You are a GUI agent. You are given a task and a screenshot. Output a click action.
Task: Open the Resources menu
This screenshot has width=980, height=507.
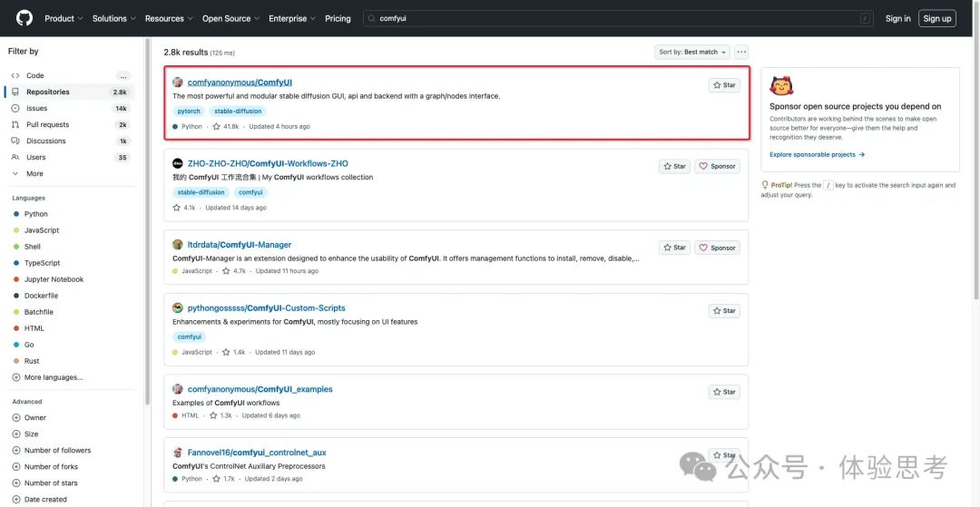pyautogui.click(x=169, y=19)
